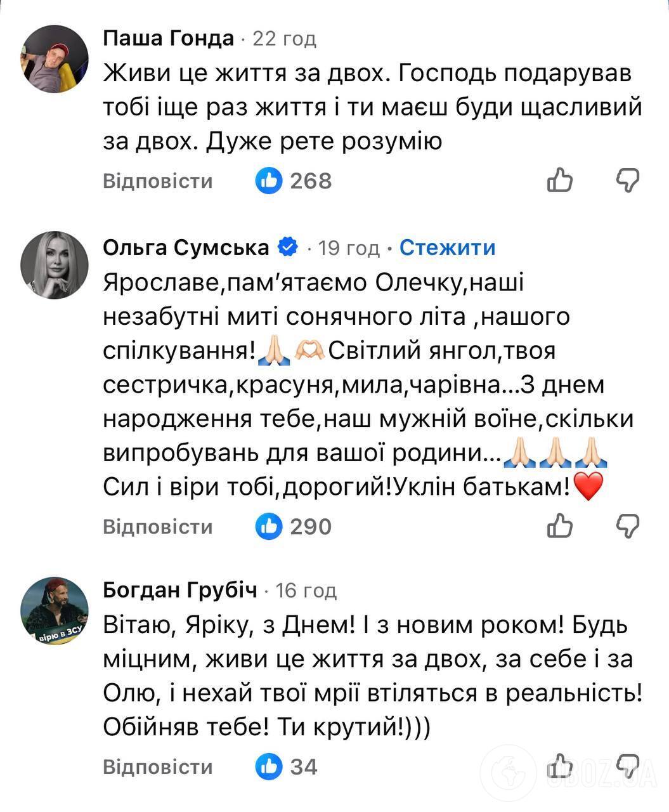Click the verified badge next to Ольга Сумська
669x812 pixels.
(x=287, y=246)
